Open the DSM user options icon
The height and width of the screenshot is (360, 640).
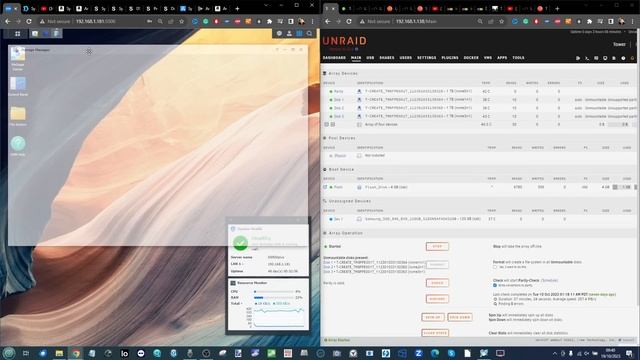click(x=289, y=33)
